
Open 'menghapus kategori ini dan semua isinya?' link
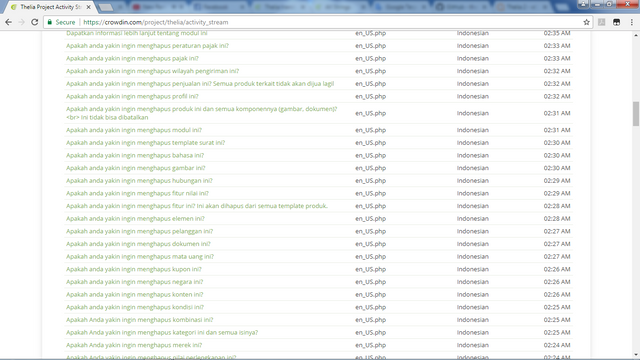pyautogui.click(x=162, y=333)
